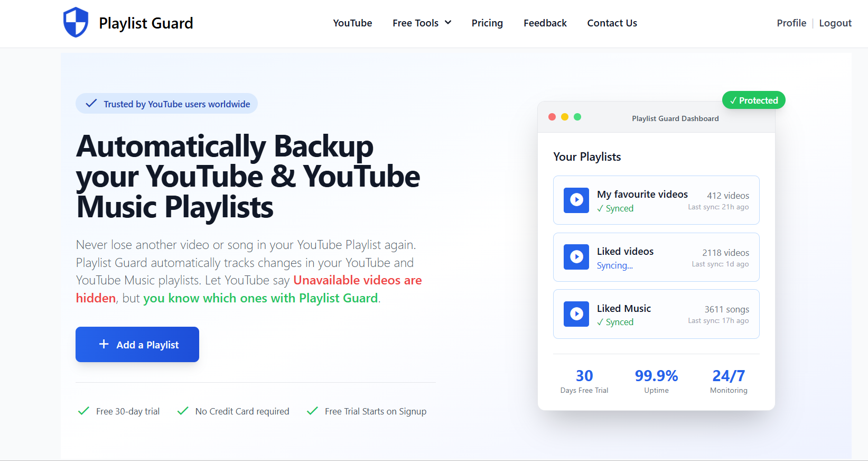Screen dimensions: 868x461
Task: Click the 412 videos count
Action: pos(728,196)
